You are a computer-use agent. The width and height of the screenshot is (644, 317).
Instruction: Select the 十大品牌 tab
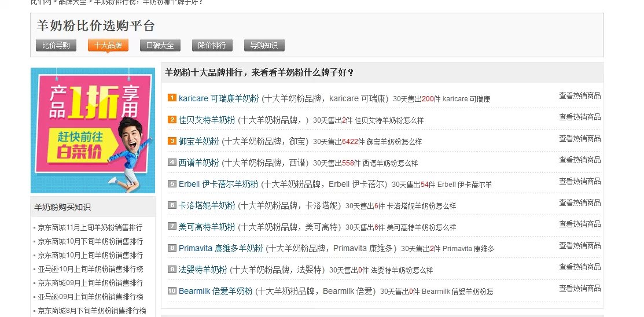coord(108,45)
